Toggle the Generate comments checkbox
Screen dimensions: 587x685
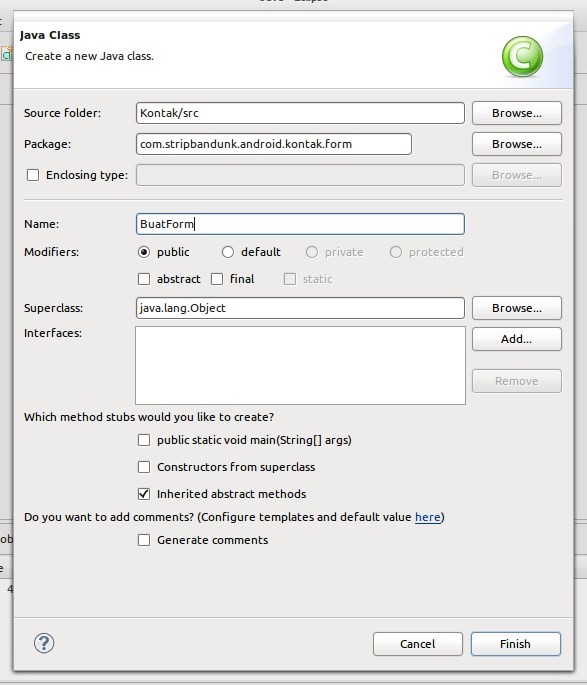pos(144,540)
